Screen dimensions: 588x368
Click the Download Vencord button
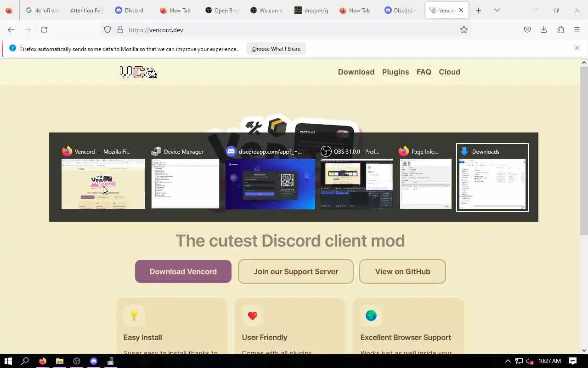tap(183, 271)
